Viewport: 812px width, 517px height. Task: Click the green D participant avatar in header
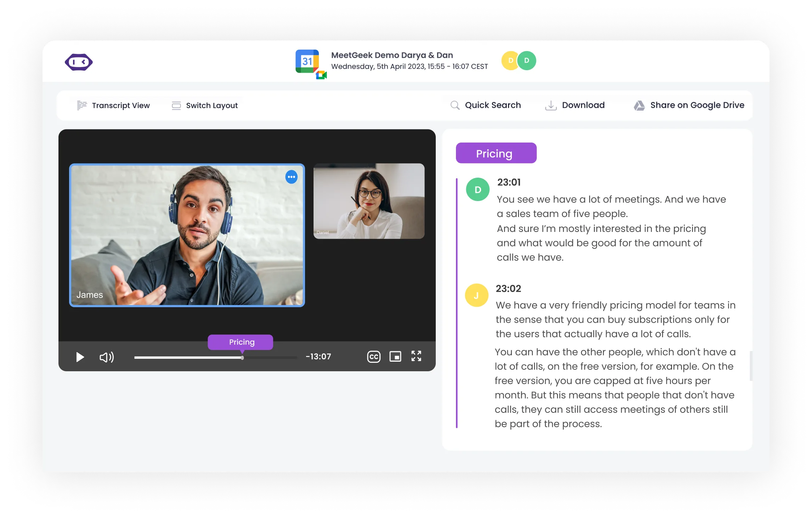coord(527,61)
